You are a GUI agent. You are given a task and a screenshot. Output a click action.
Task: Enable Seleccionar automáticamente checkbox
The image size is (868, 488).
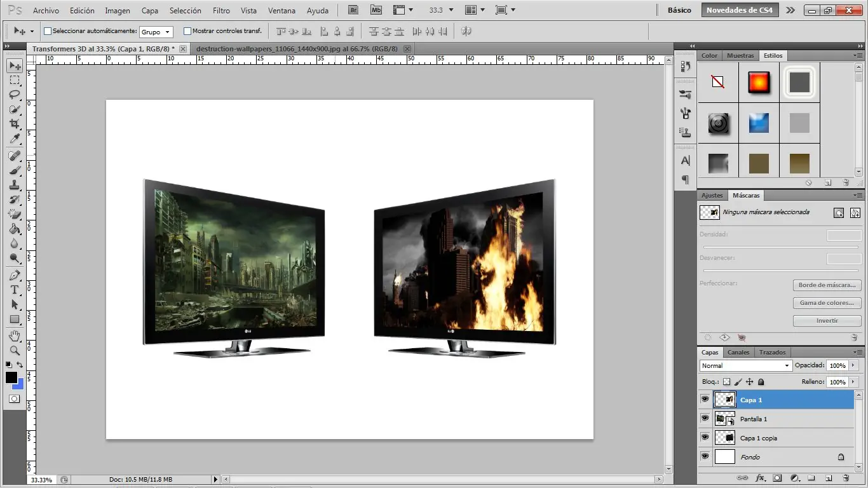coord(48,31)
